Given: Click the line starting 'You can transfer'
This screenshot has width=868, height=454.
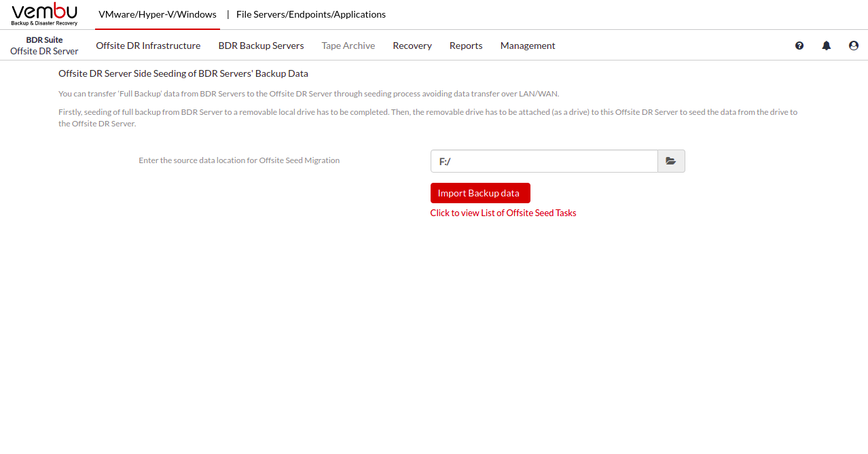Looking at the screenshot, I should 309,94.
